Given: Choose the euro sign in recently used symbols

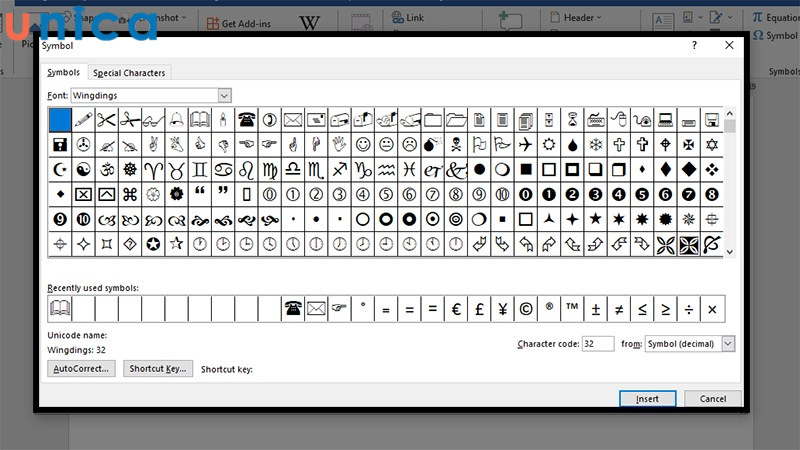Looking at the screenshot, I should coord(456,309).
